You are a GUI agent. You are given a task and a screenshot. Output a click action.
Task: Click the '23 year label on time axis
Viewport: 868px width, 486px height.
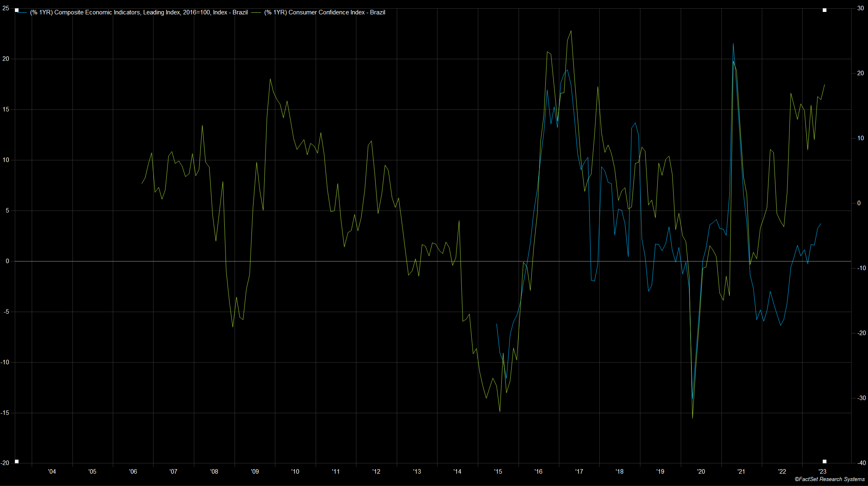(822, 471)
